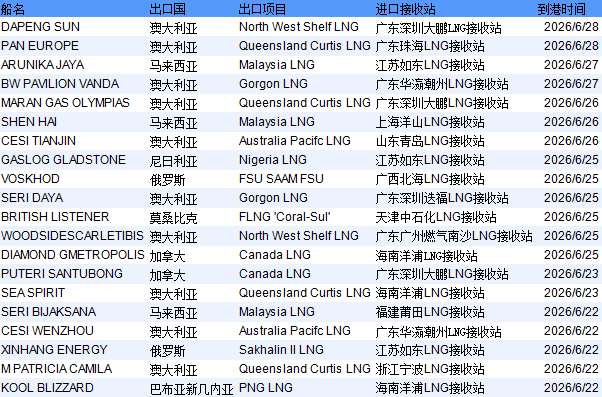Click the 出口项目 column header

click(262, 8)
